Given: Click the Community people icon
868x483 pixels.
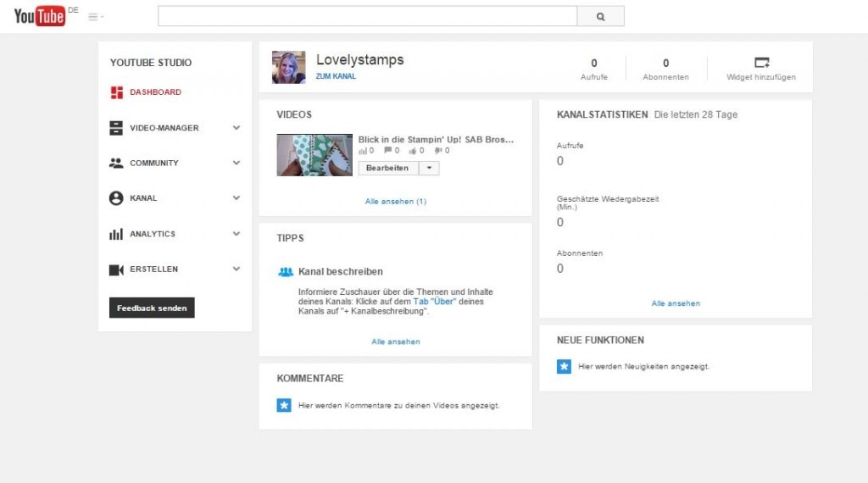Looking at the screenshot, I should (115, 164).
